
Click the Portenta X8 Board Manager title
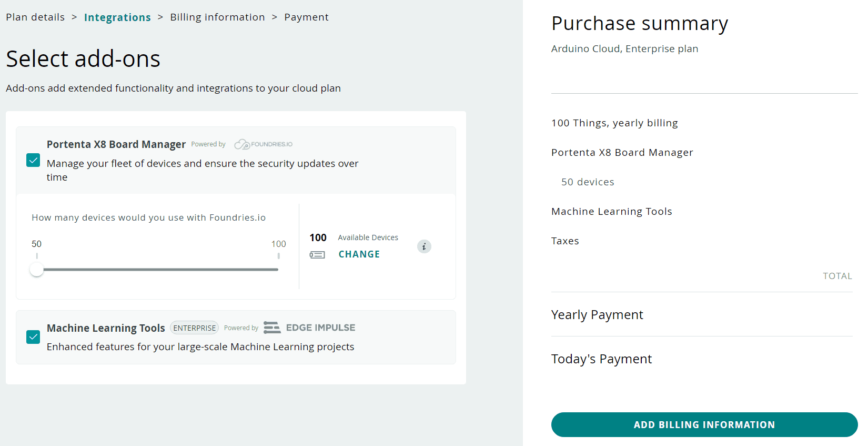[x=116, y=144]
